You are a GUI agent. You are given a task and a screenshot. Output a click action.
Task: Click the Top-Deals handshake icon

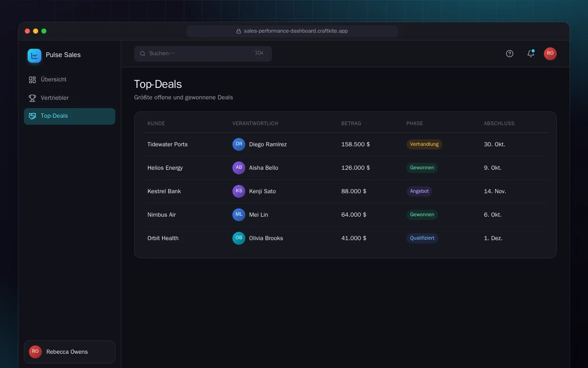coord(32,116)
